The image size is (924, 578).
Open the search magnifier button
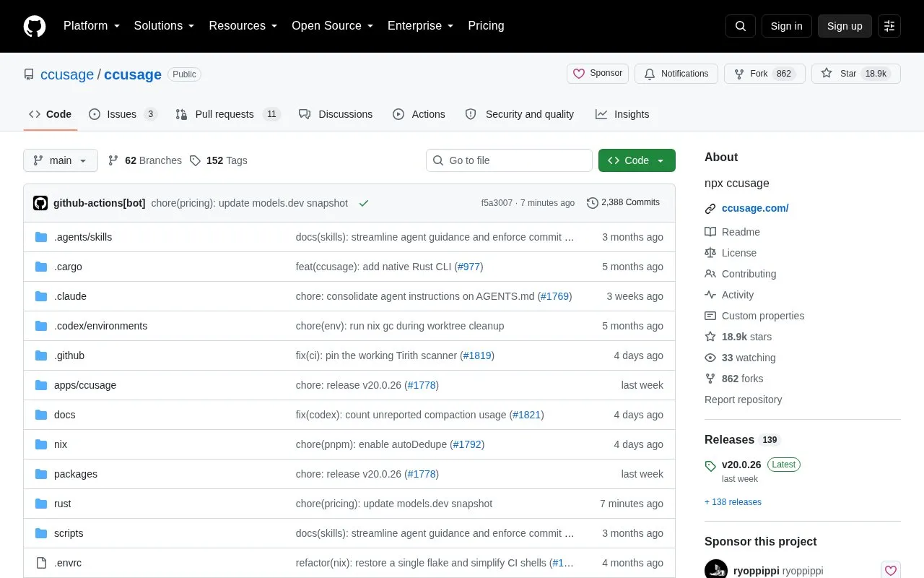coord(741,26)
